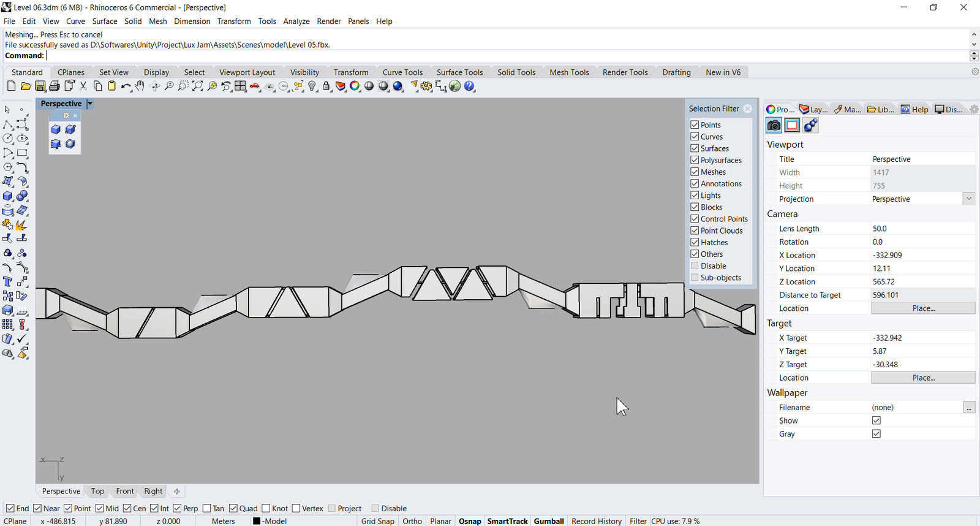
Task: Open the color wheel icon in the toolbar
Action: 355,86
